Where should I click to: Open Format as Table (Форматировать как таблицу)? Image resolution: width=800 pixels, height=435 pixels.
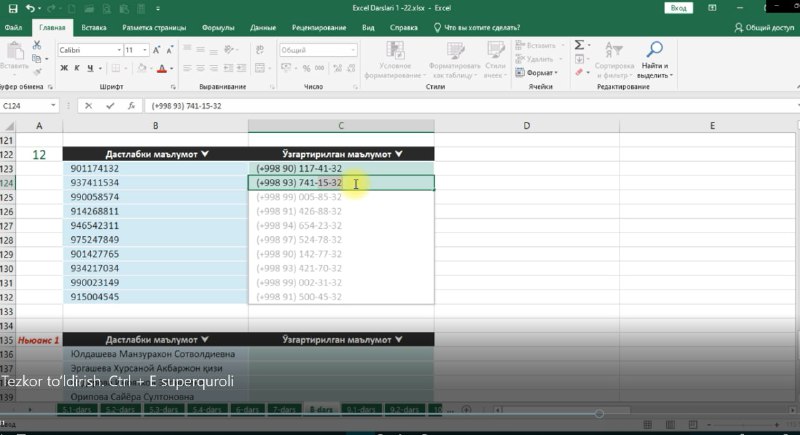pyautogui.click(x=454, y=60)
